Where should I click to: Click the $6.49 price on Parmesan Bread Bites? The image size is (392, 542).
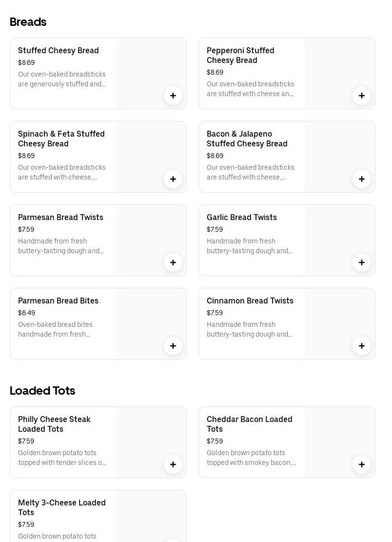point(26,313)
